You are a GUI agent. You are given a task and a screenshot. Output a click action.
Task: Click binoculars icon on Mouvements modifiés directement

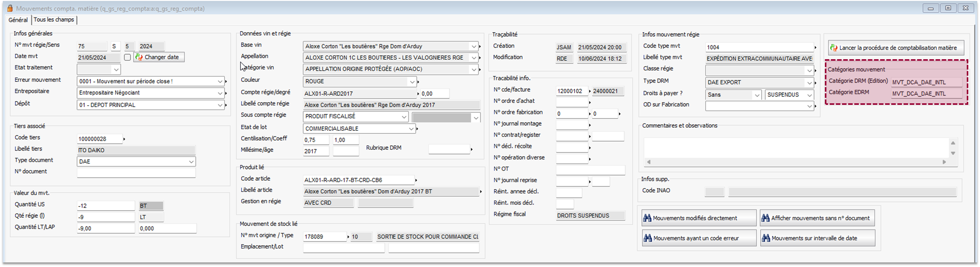[x=647, y=218]
